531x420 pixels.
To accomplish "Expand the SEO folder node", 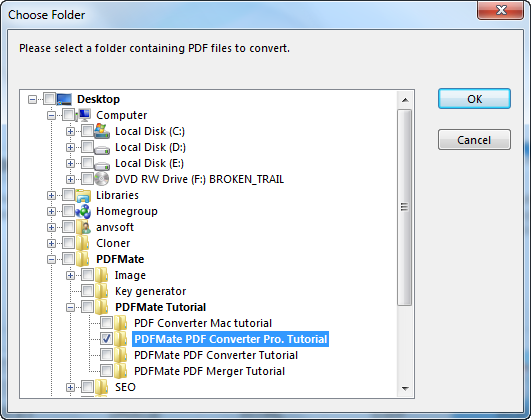I will click(x=70, y=387).
